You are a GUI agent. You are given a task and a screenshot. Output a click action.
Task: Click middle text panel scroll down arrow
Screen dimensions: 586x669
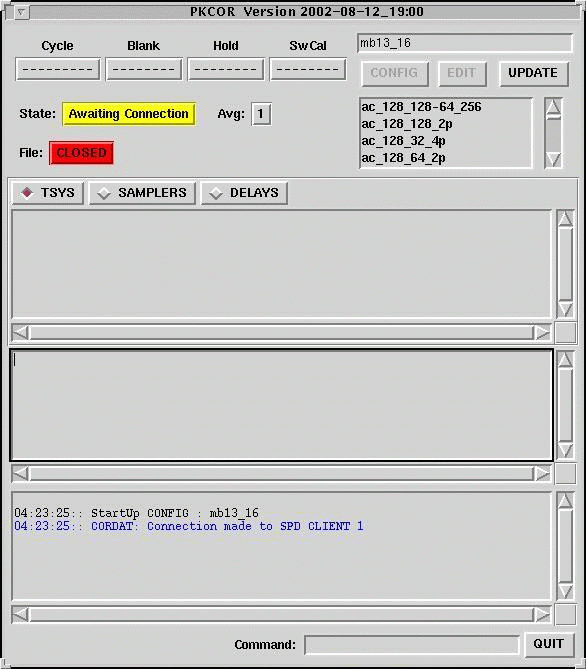click(x=566, y=451)
